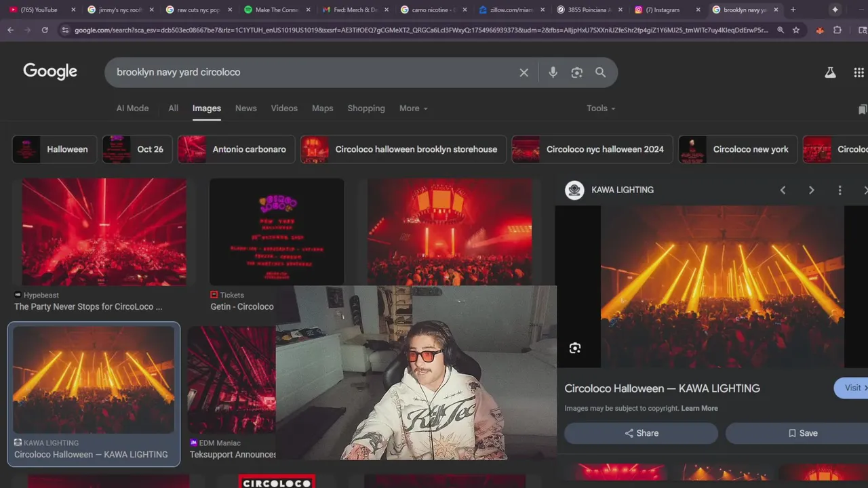Open KAWA LIGHTING source in preview header
Screen dimensions: 868x488
[610, 190]
